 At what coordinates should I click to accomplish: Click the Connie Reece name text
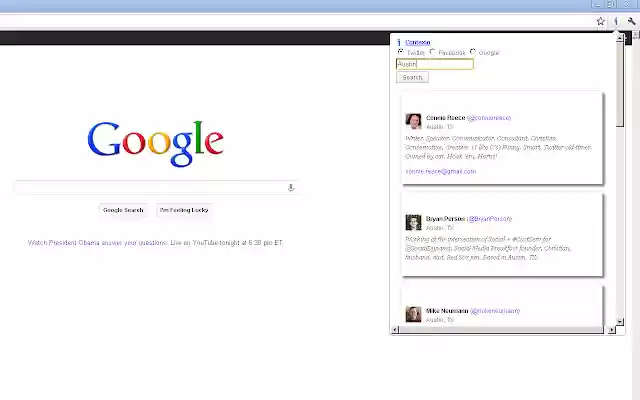(445, 118)
